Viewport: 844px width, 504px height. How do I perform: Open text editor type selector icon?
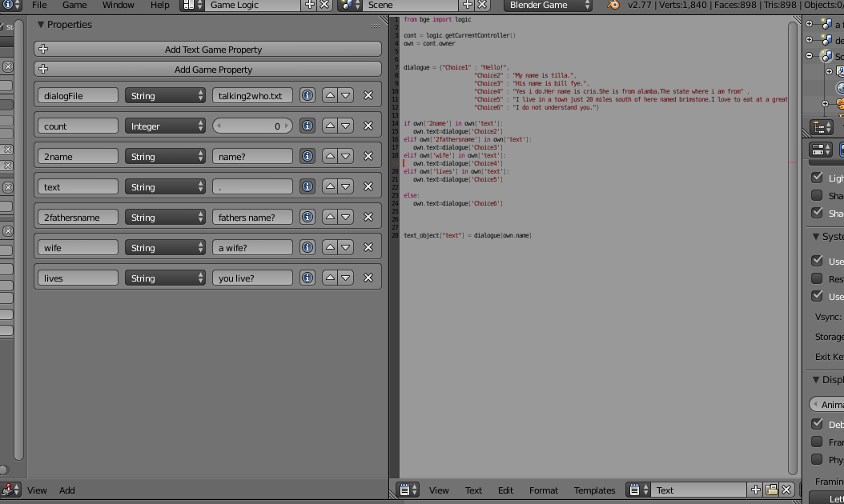click(x=408, y=490)
